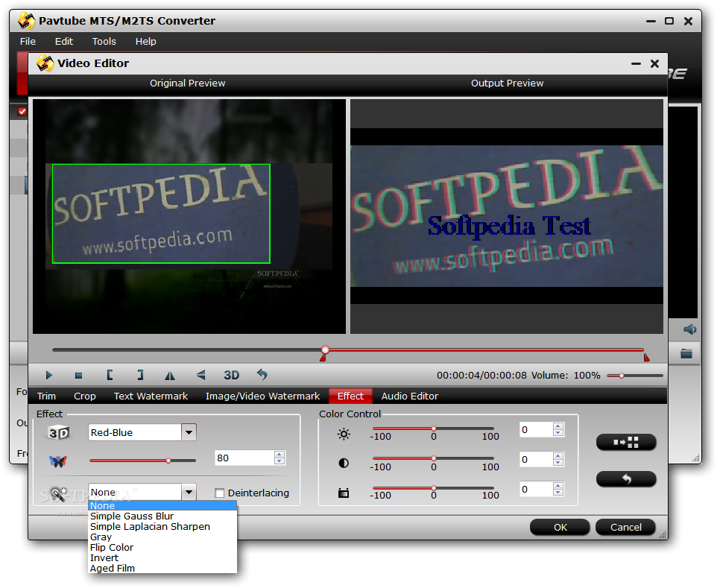The height and width of the screenshot is (588, 717).
Task: Toggle the red checkbox in main window list
Action: [22, 111]
